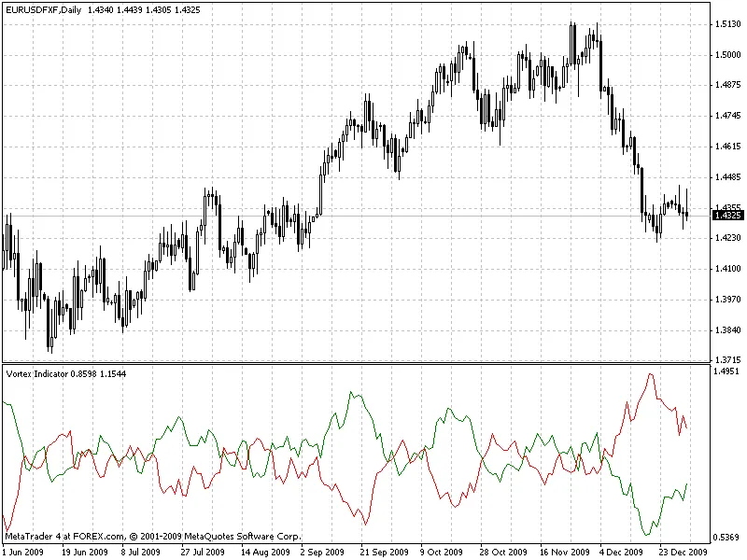Screen dimensions: 747x560
Task: Select the green Vortex line at its September peak
Action: pos(352,393)
